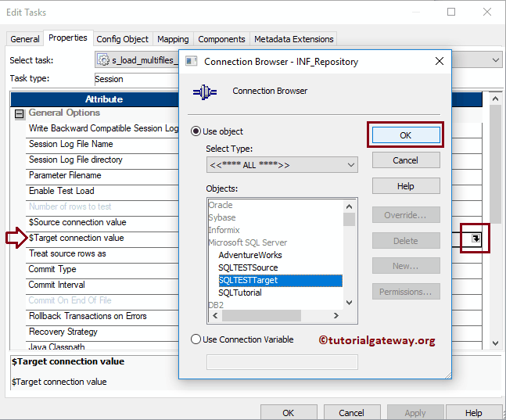506x420 pixels.
Task: Click OK in the Connection Browser
Action: tap(406, 135)
